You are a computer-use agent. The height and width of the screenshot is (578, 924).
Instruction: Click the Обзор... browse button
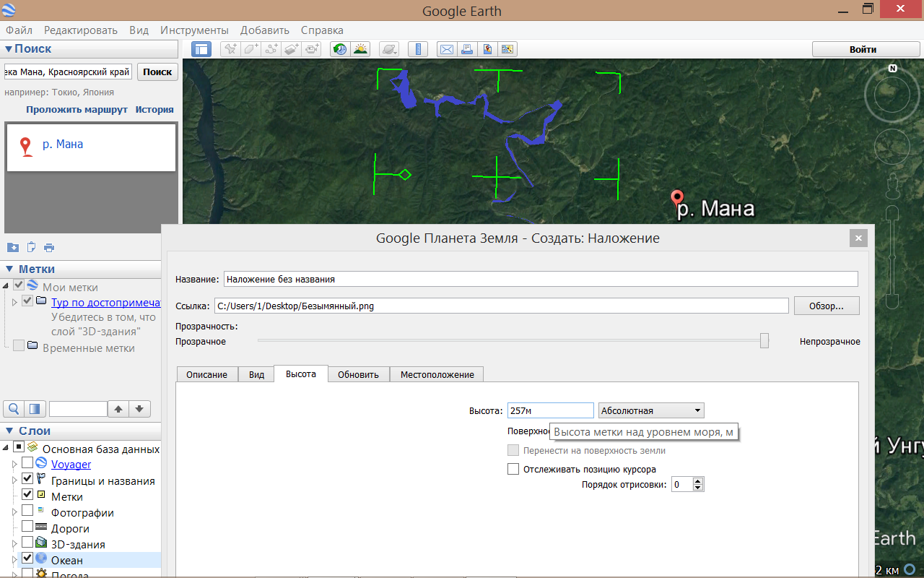(x=827, y=306)
